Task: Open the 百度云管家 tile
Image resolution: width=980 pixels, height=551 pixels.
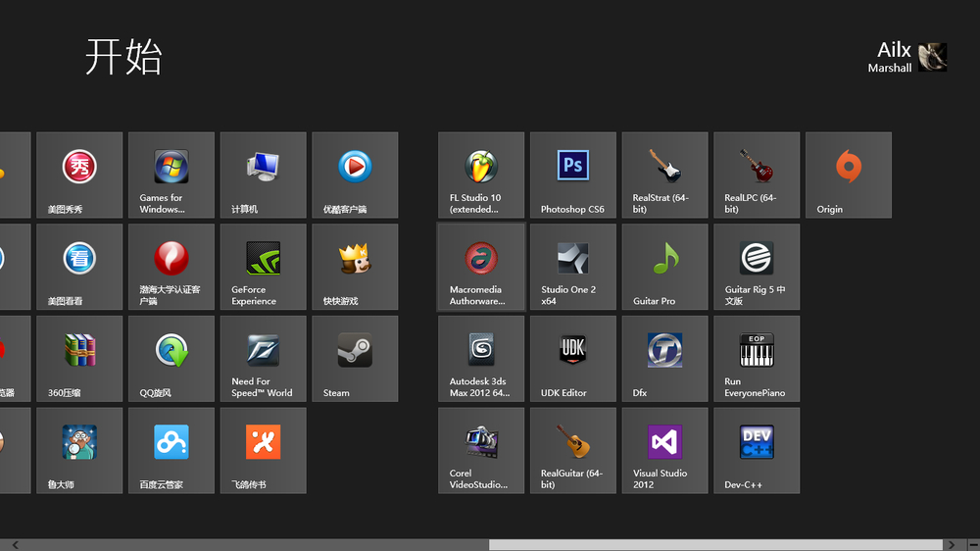Action: 171,451
